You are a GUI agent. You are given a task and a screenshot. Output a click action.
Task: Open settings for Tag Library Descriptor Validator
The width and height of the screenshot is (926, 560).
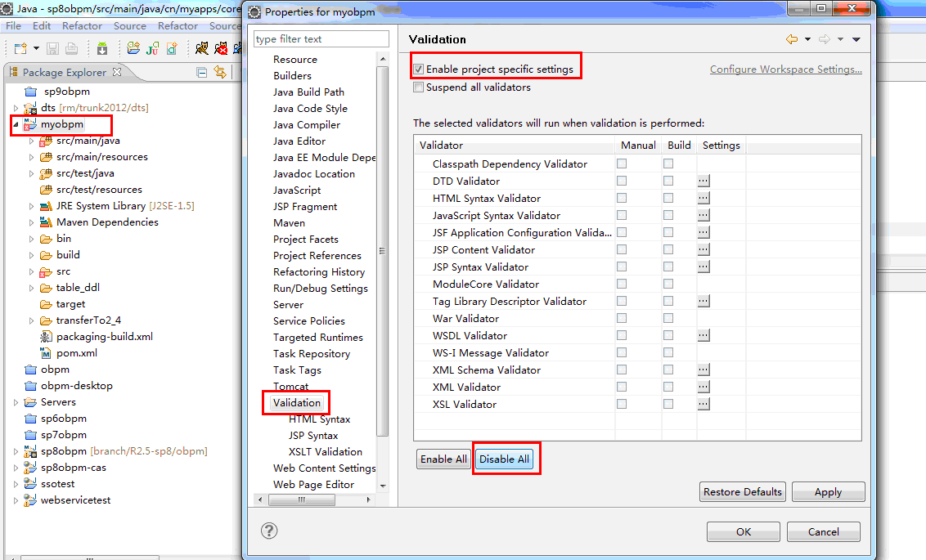click(703, 300)
